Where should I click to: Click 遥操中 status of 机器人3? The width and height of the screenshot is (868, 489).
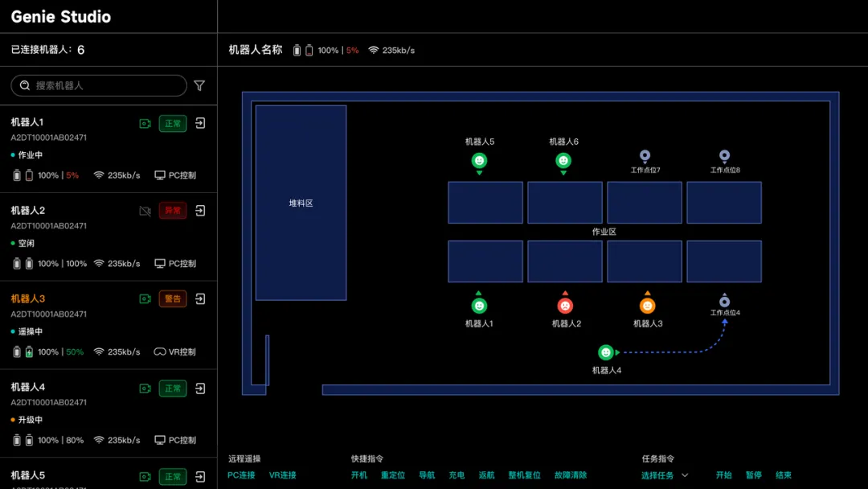pyautogui.click(x=27, y=331)
